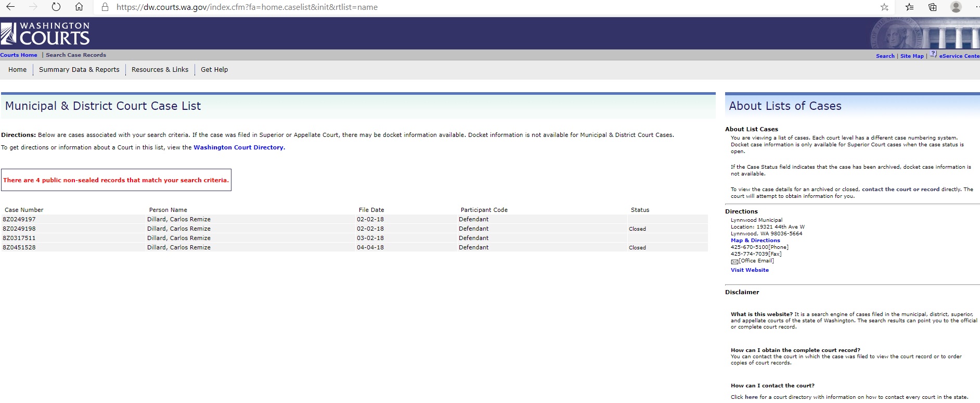Click Dillard, Carlos Remize in row 8Z0249197

coord(179,219)
